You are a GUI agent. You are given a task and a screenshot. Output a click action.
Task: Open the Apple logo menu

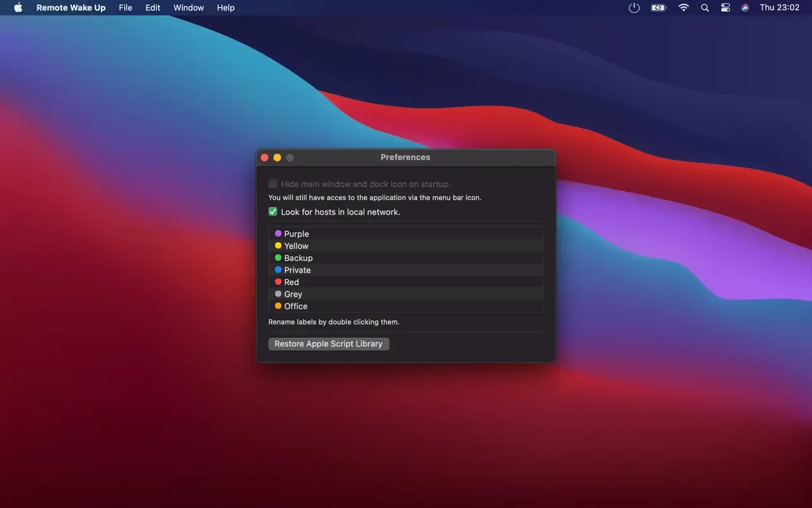(x=18, y=8)
